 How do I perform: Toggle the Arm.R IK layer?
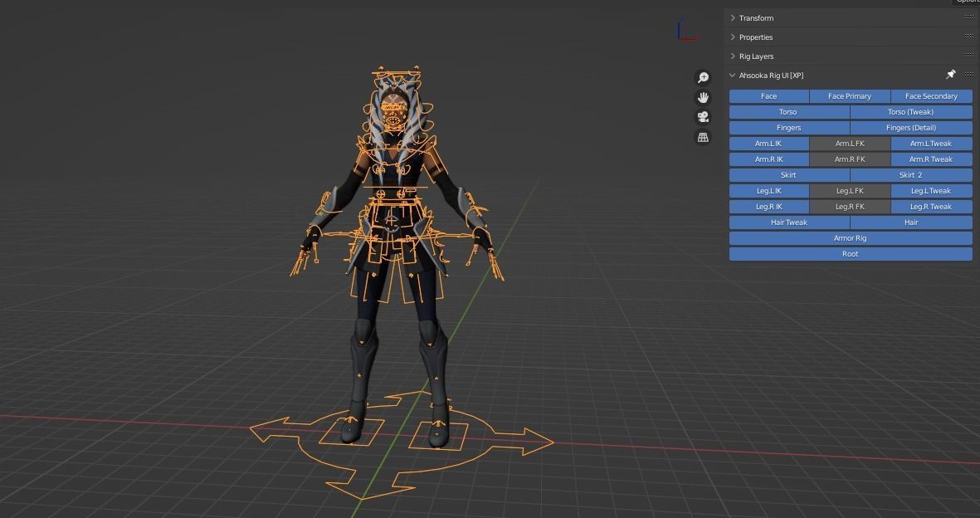click(x=768, y=159)
